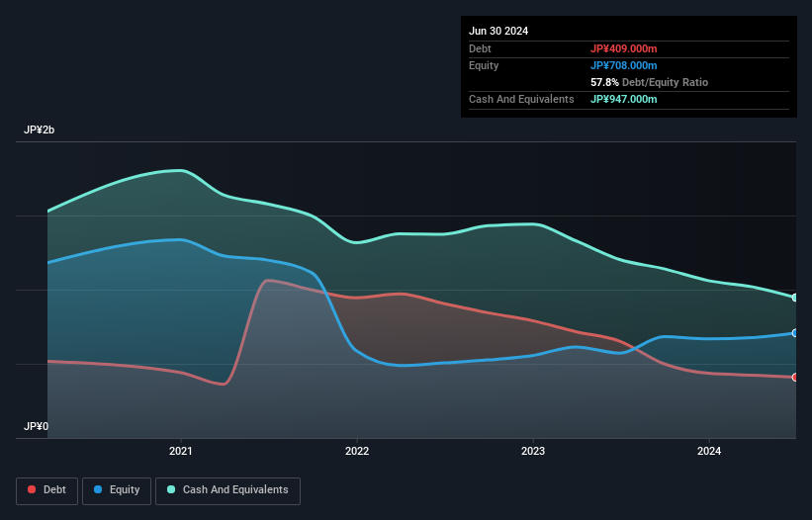The height and width of the screenshot is (520, 812).
Task: Toggle Cash And Equivalents legend button
Action: [227, 490]
